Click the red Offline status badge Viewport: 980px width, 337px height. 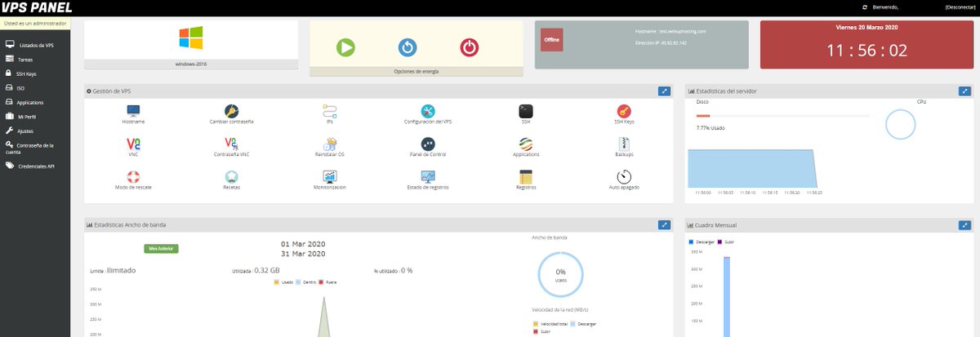552,39
